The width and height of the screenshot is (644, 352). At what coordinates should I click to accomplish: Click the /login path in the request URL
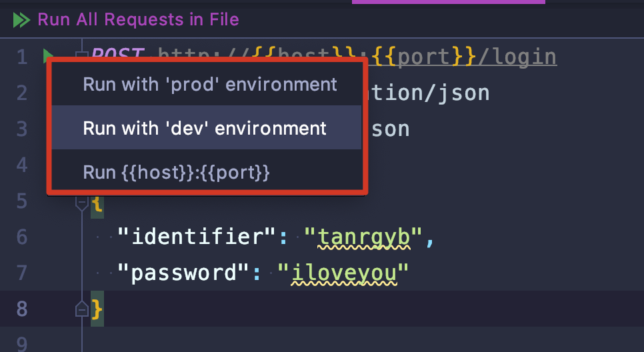[x=517, y=57]
